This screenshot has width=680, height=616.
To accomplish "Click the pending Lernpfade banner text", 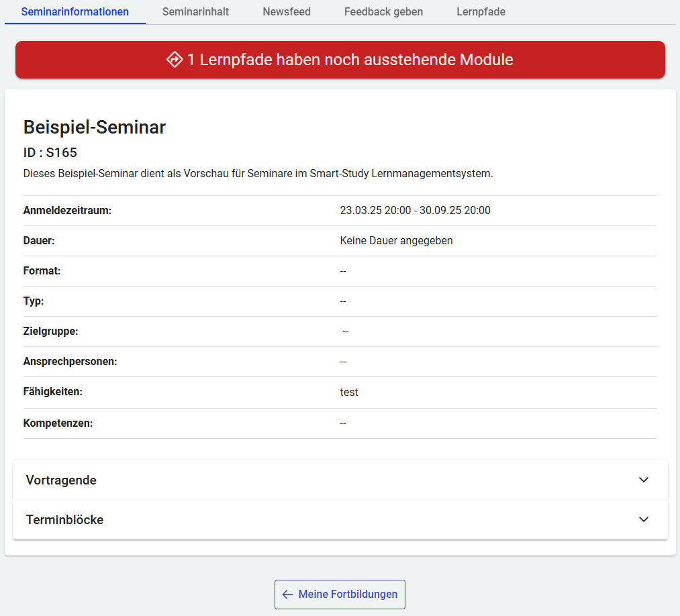I will click(350, 60).
